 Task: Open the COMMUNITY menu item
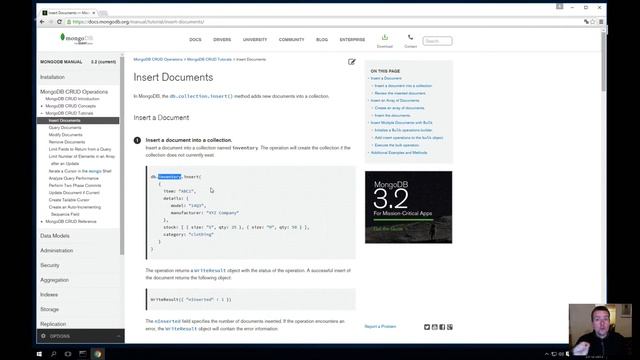(x=291, y=40)
